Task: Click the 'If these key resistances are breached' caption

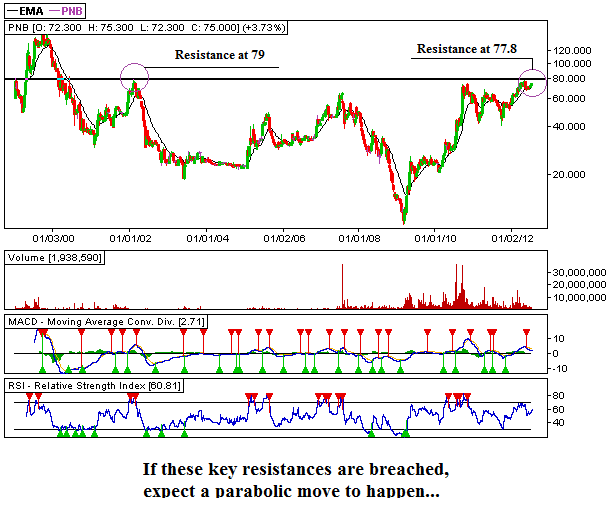Action: click(296, 469)
